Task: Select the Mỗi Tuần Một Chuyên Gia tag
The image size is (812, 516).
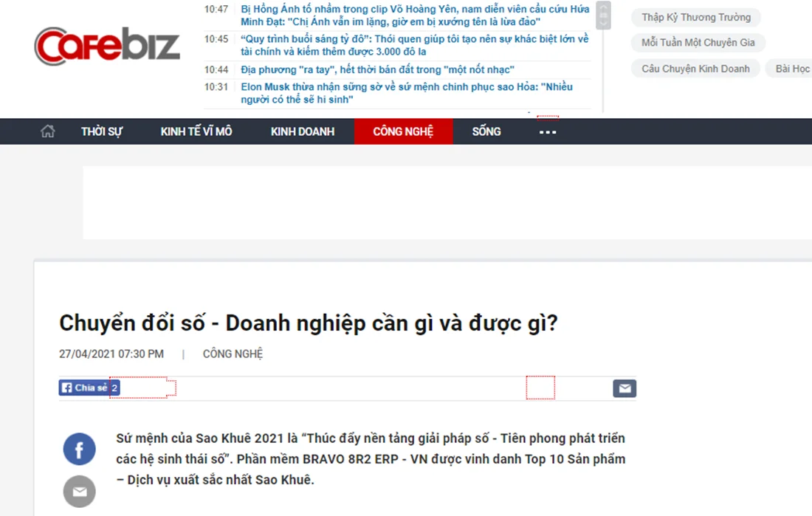Action: pos(698,43)
